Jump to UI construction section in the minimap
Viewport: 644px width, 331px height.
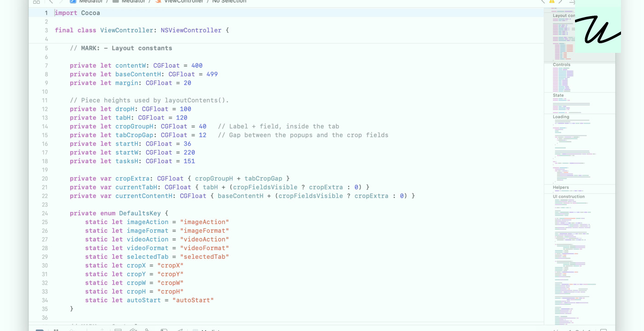pyautogui.click(x=569, y=197)
